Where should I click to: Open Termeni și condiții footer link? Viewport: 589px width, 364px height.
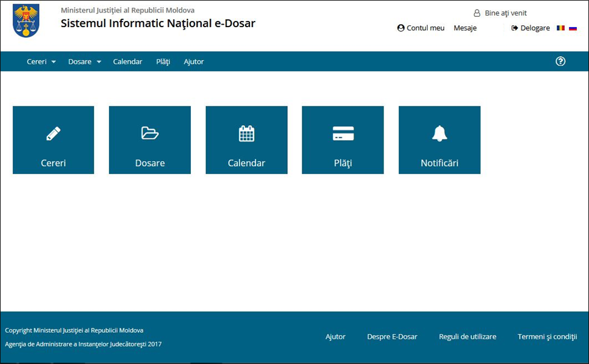coord(547,337)
